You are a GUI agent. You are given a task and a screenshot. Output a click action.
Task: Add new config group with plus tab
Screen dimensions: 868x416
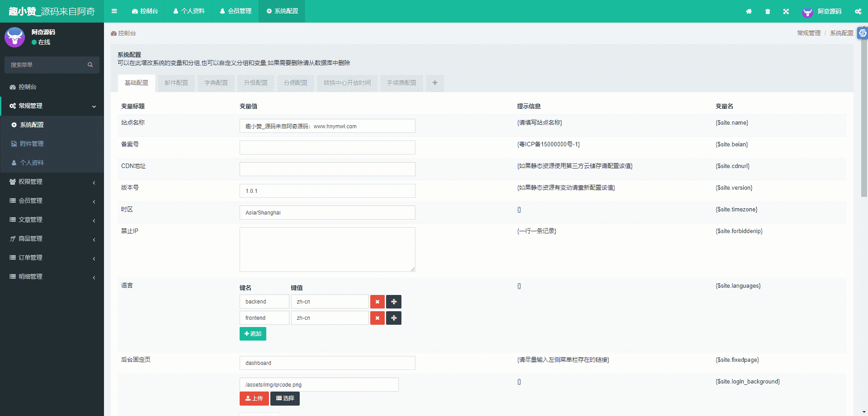[x=434, y=83]
